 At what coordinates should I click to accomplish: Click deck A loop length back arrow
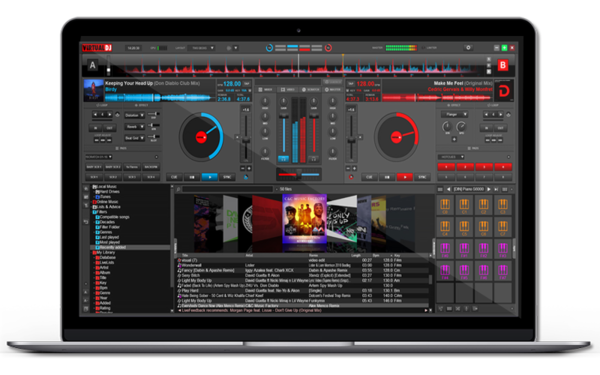click(95, 114)
